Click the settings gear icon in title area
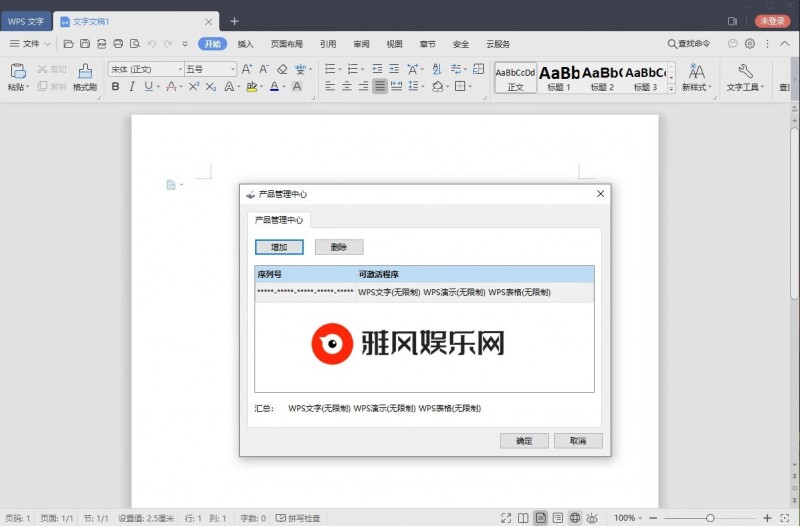Image resolution: width=800 pixels, height=526 pixels. [749, 43]
